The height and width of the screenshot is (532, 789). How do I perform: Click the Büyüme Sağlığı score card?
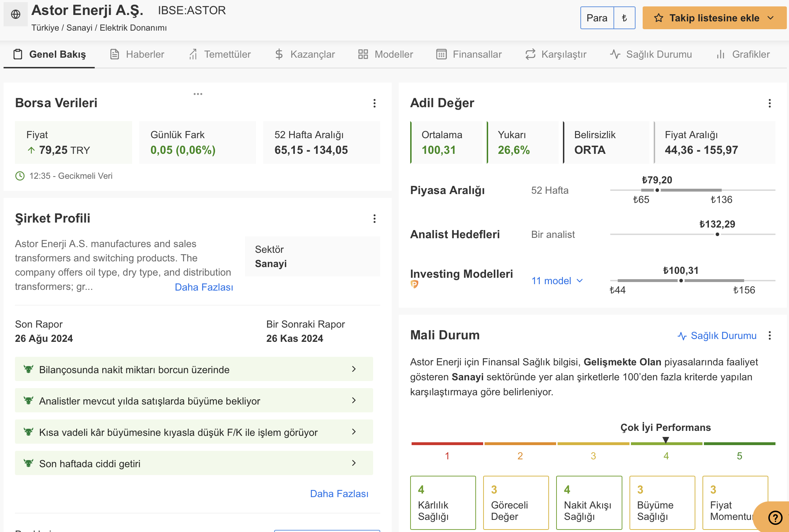point(662,503)
